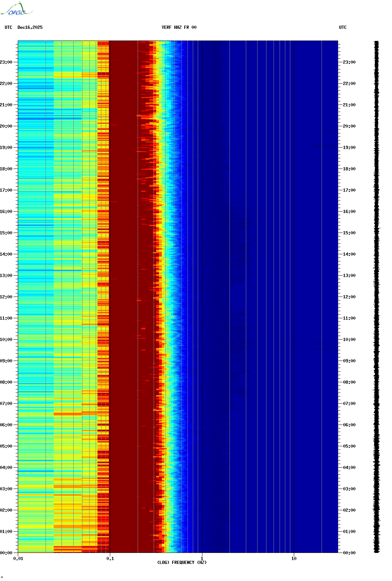Click the (LOG) FREQUENCY (HZ) axis title

(x=182, y=563)
